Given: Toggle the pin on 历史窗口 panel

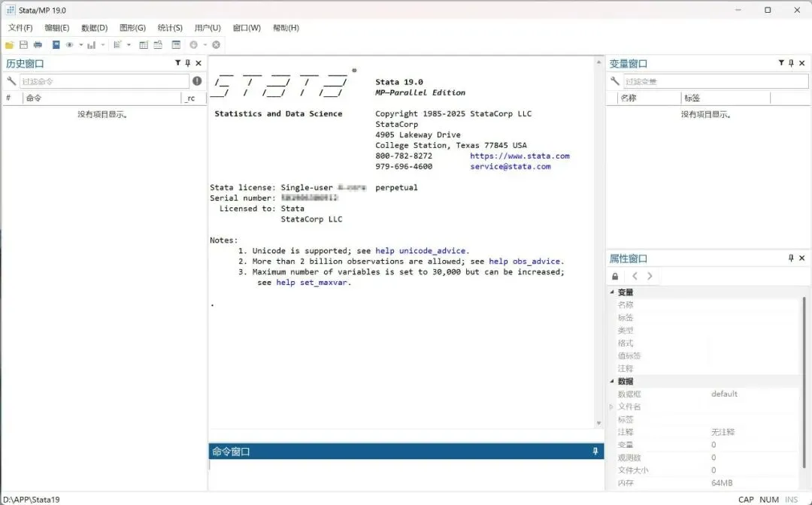Looking at the screenshot, I should coord(187,62).
